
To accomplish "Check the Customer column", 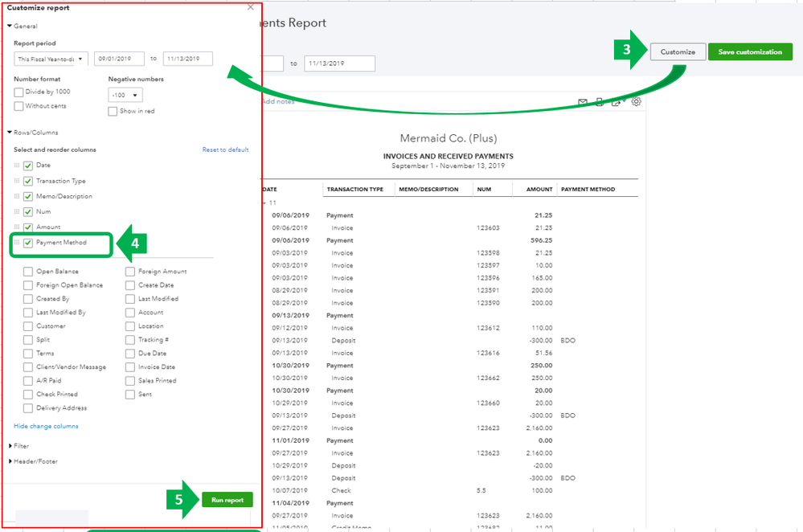I will (x=28, y=326).
